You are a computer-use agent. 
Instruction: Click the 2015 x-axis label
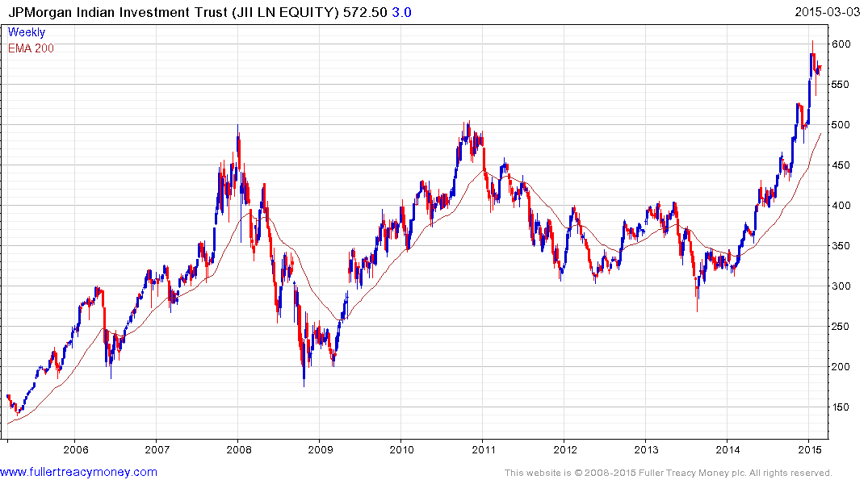point(809,449)
